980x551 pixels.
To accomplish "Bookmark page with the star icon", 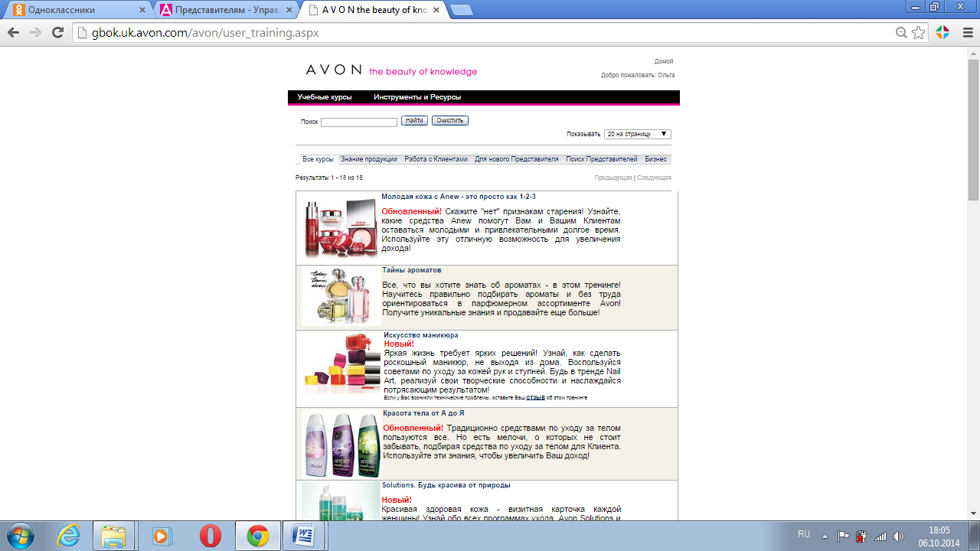I will [x=918, y=33].
